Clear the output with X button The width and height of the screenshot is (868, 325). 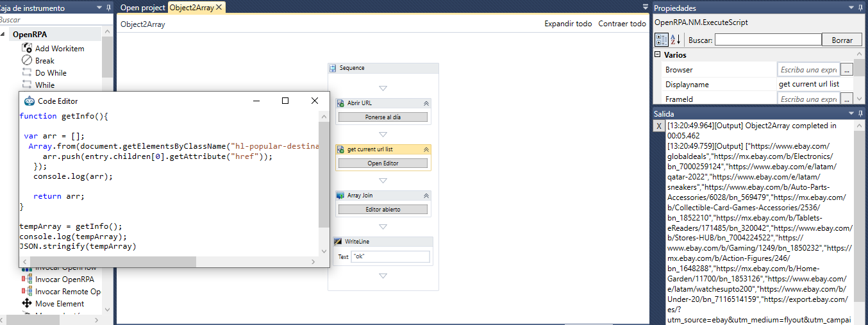[x=658, y=126]
